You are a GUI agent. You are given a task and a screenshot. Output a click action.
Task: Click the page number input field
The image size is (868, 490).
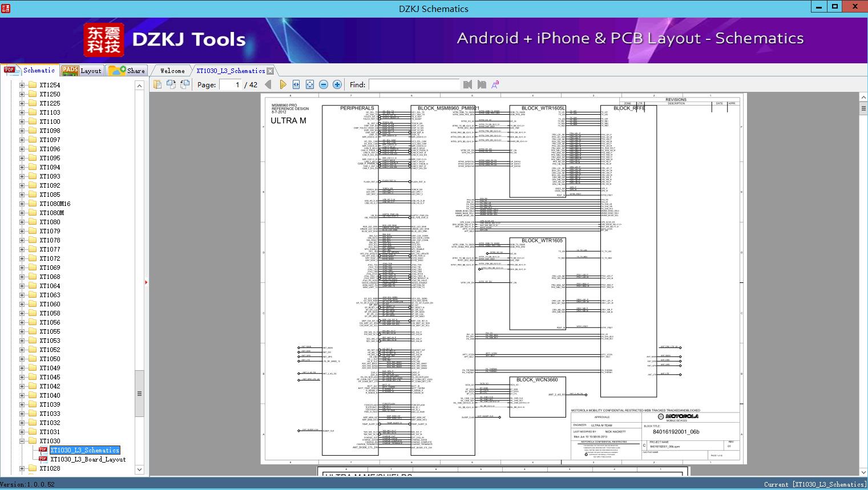pos(231,84)
